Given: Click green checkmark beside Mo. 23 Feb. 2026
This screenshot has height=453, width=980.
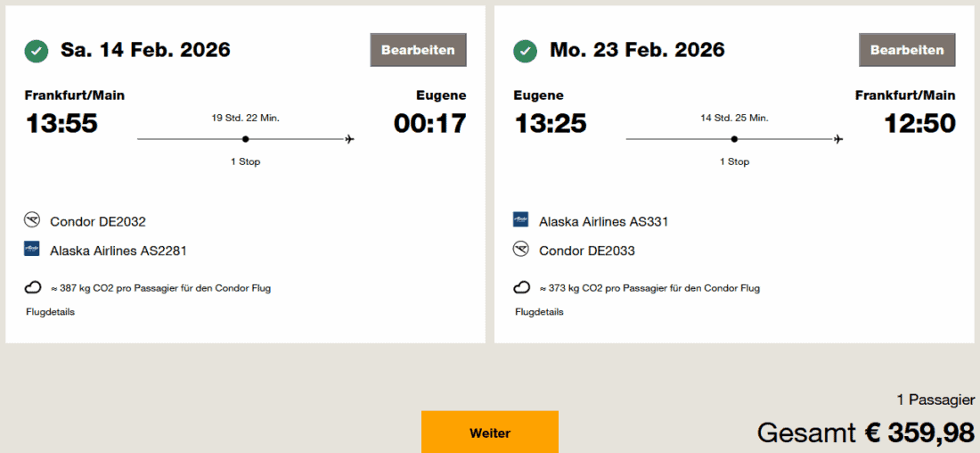Looking at the screenshot, I should 526,51.
